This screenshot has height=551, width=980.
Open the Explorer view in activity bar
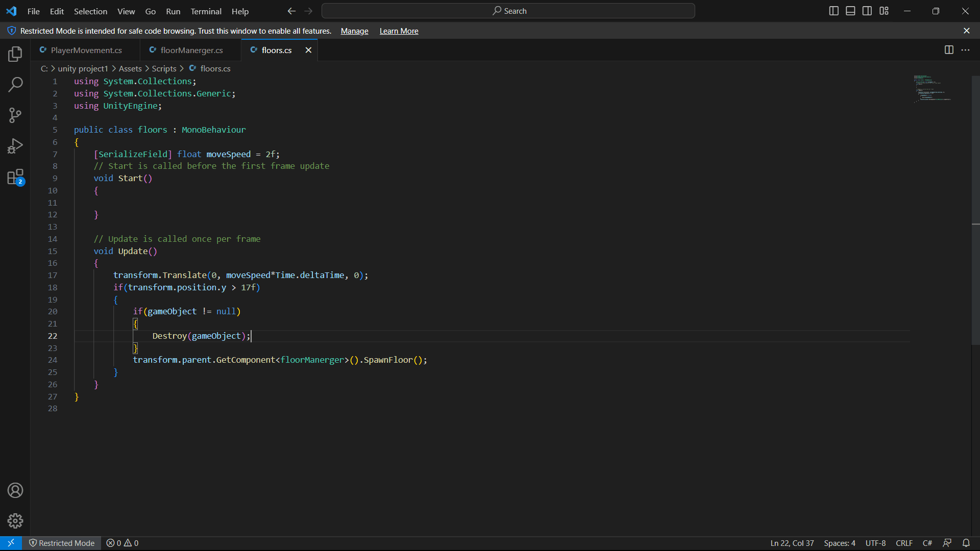[x=15, y=54]
